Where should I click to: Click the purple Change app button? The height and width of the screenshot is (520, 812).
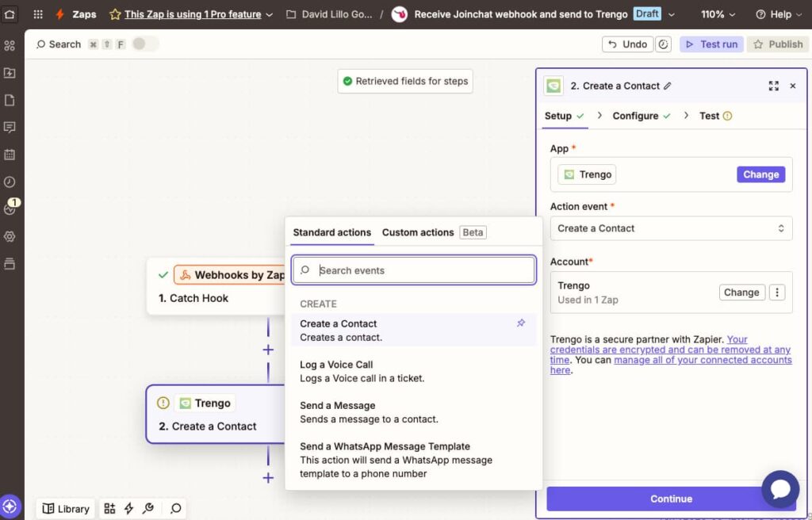(760, 174)
